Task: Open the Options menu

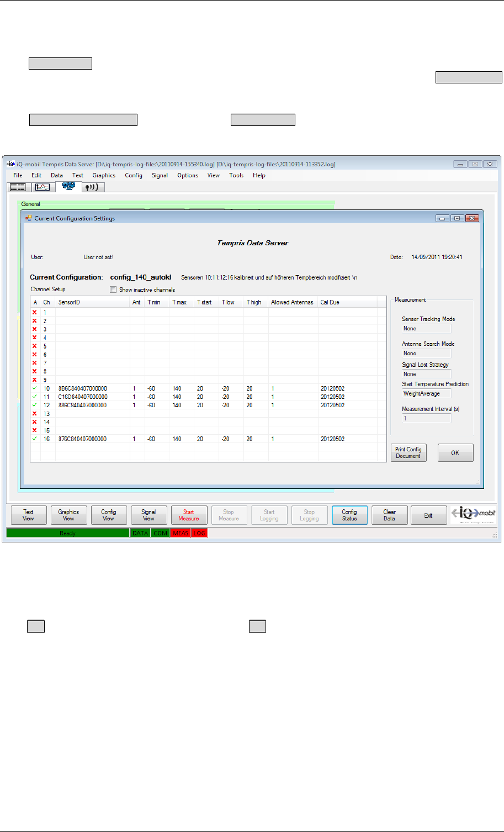Action: coord(188,175)
